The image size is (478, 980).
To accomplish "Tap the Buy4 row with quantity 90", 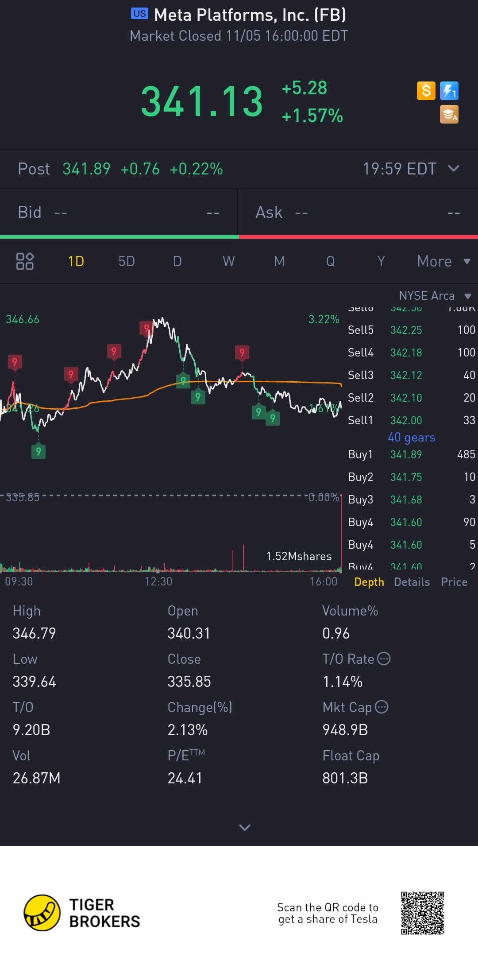I will pos(412,522).
